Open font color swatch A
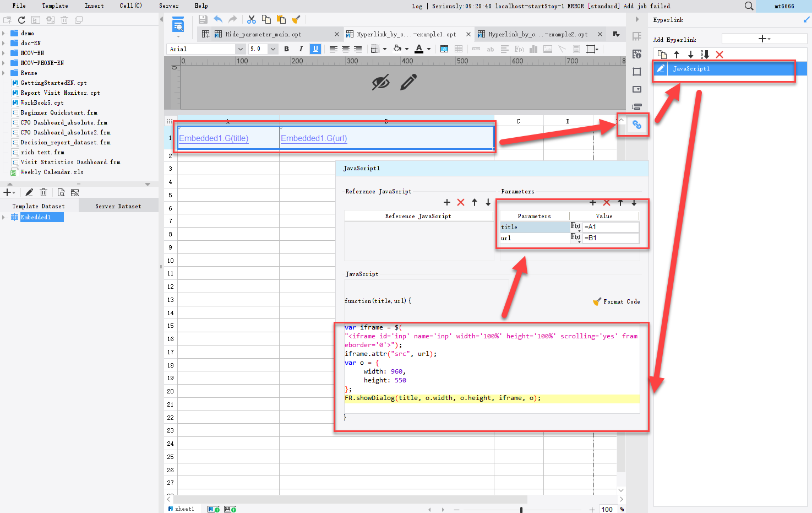The width and height of the screenshot is (812, 513). 419,49
